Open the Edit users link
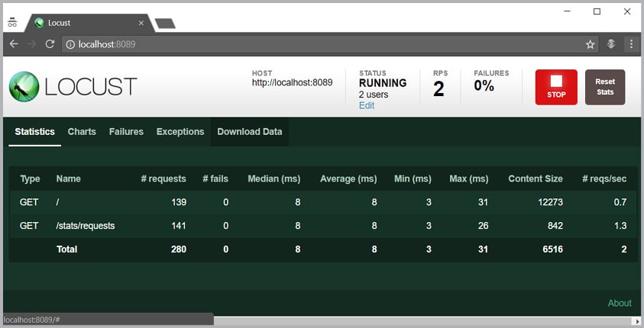Image resolution: width=644 pixels, height=328 pixels. [367, 106]
